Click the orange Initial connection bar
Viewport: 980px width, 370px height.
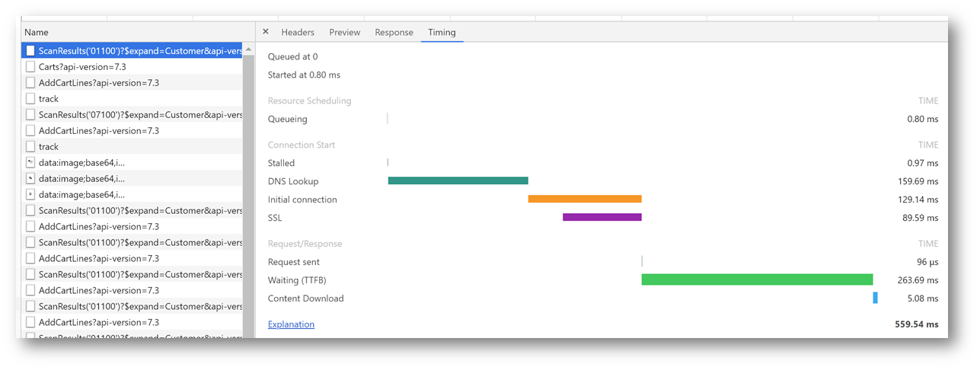[x=585, y=199]
